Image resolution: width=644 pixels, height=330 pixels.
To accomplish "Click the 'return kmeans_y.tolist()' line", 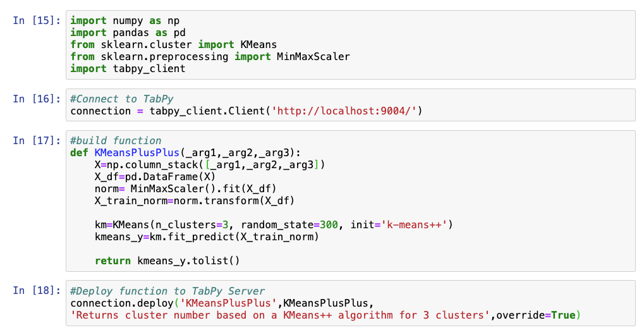I will [167, 261].
